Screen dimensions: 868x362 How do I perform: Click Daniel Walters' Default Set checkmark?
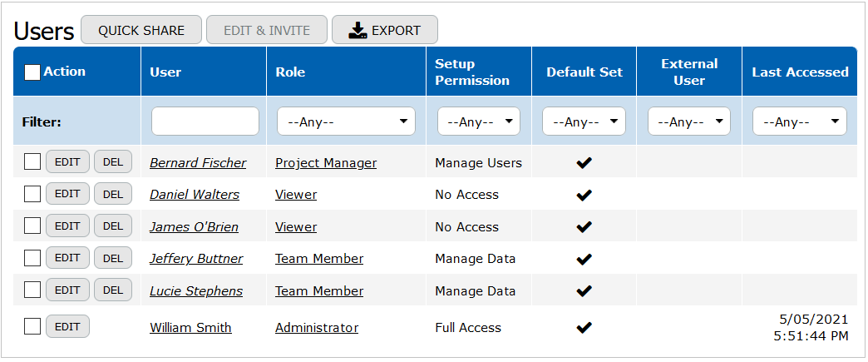coord(584,195)
